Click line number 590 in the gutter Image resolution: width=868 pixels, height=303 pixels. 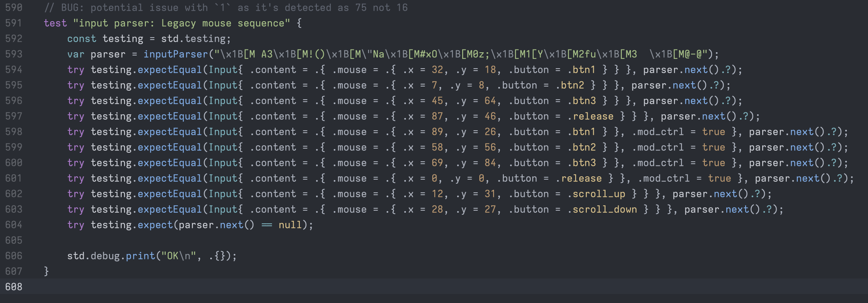(14, 8)
